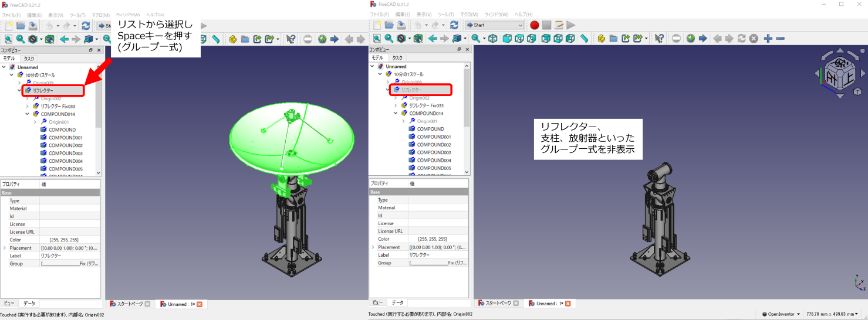Click OpenInventor navigation style in status bar
This screenshot has width=868, height=320.
point(781,314)
